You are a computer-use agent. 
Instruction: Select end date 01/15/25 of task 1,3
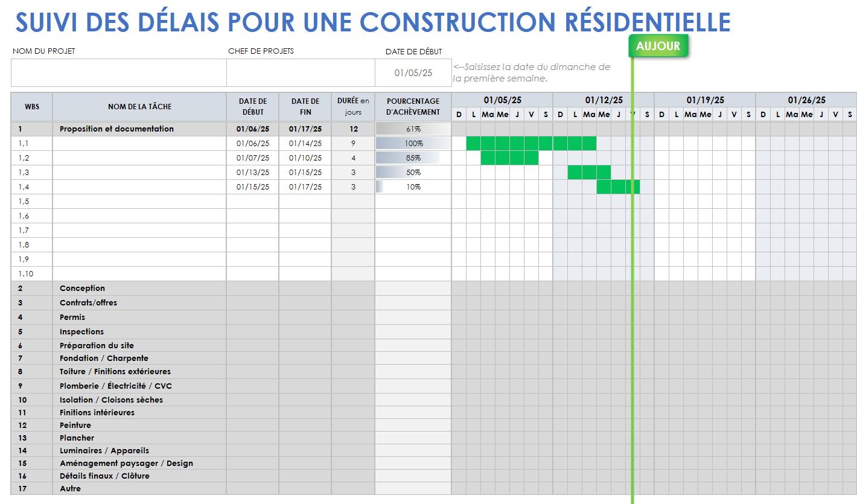(x=305, y=173)
